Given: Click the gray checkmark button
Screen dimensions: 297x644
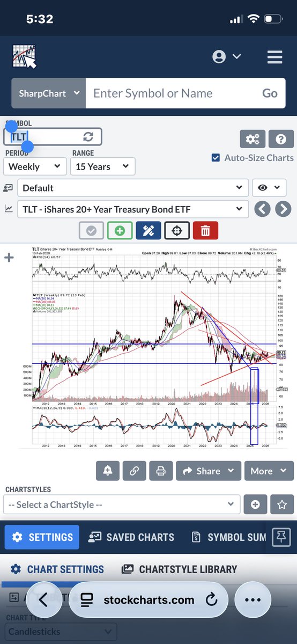Looking at the screenshot, I should pos(91,231).
